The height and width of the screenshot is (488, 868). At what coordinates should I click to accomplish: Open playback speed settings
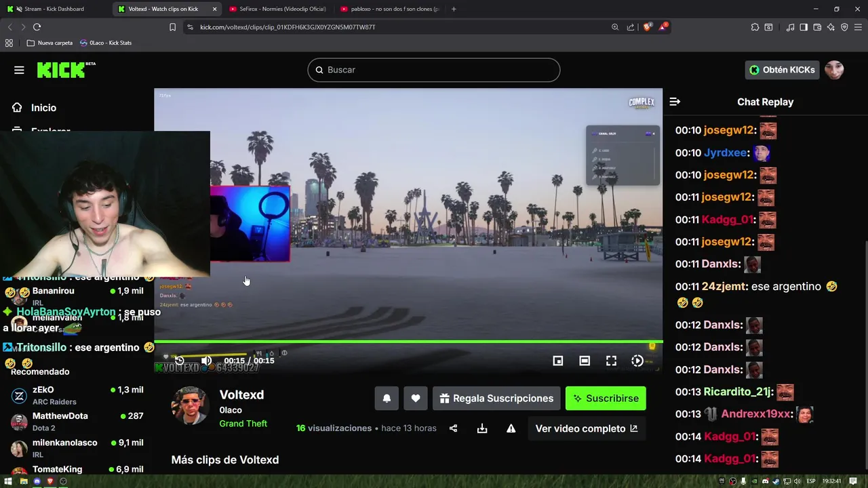[637, 361]
